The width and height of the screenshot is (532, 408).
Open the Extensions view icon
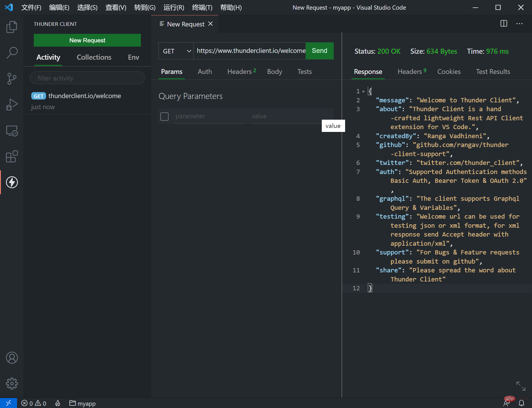click(x=12, y=157)
